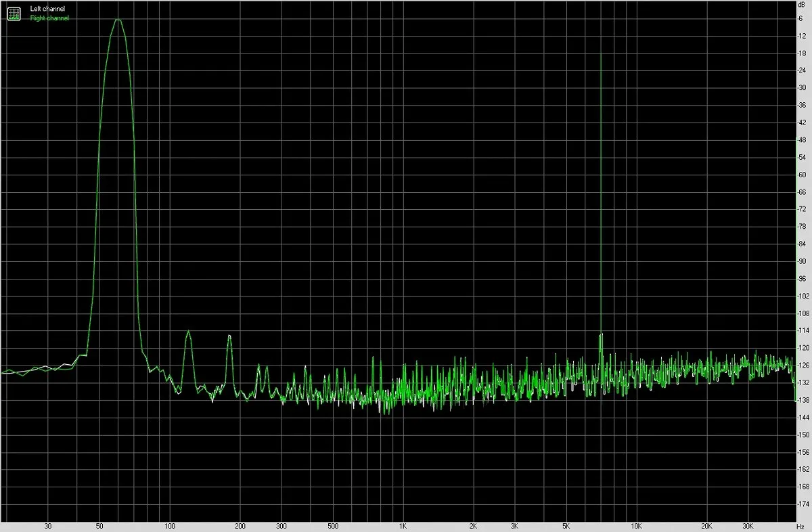Click the -72 dB scale label

803,209
